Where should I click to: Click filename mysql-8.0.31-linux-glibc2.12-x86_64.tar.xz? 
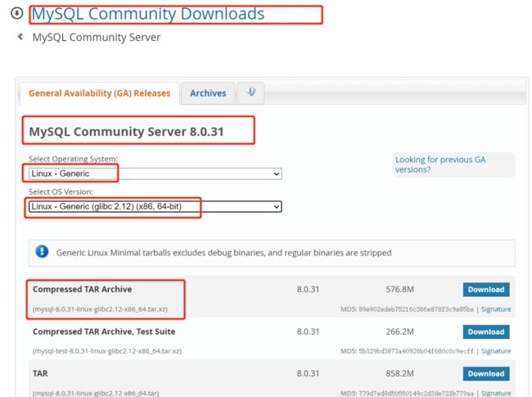(100, 309)
